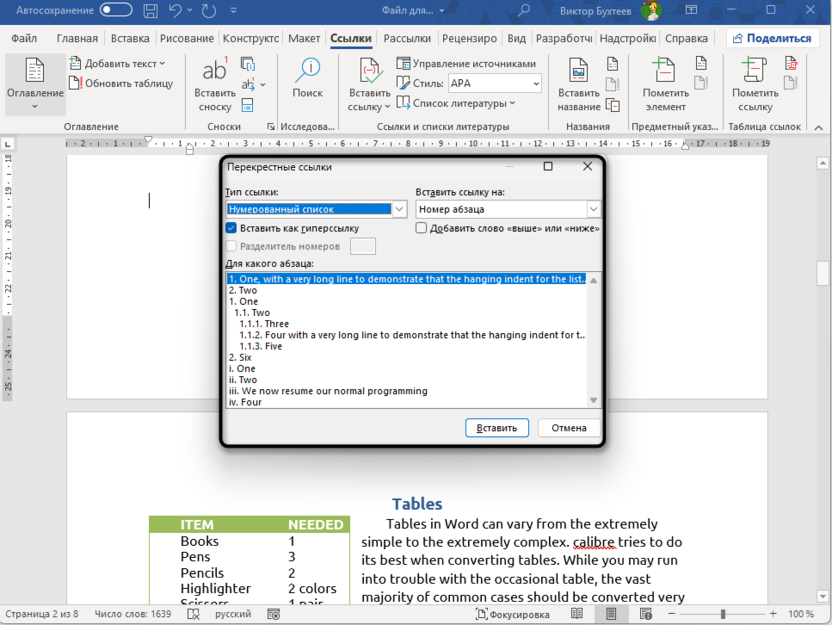The image size is (832, 625).
Task: Click the zoom slider in status bar
Action: point(722,614)
